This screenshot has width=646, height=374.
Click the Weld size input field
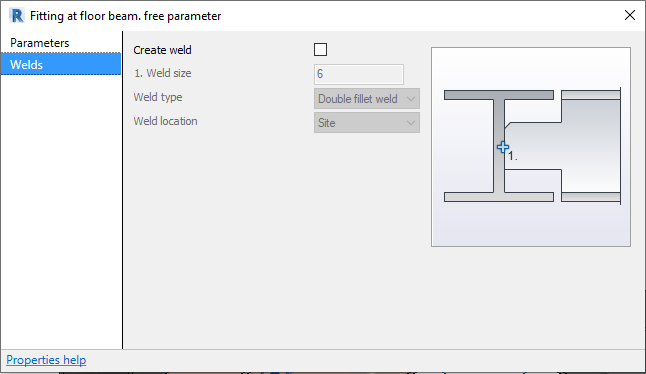(x=358, y=74)
